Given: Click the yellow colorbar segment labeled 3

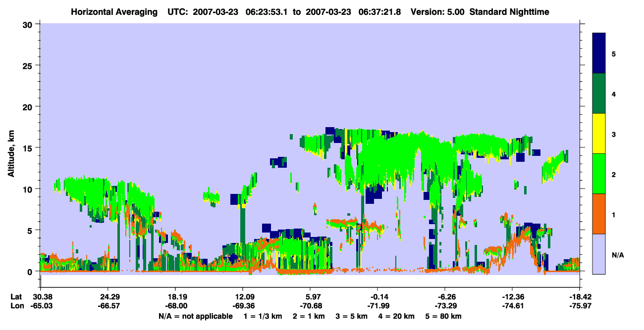Looking at the screenshot, I should coord(599,134).
